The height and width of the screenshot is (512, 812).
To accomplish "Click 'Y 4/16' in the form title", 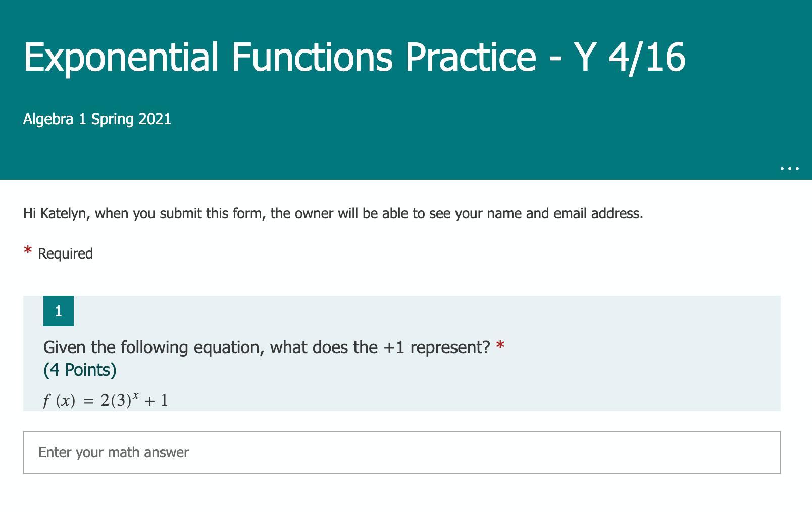I will (x=629, y=57).
